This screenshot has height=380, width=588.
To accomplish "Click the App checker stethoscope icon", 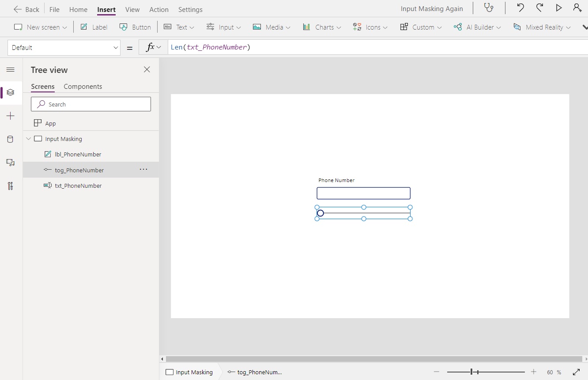I will (x=489, y=8).
